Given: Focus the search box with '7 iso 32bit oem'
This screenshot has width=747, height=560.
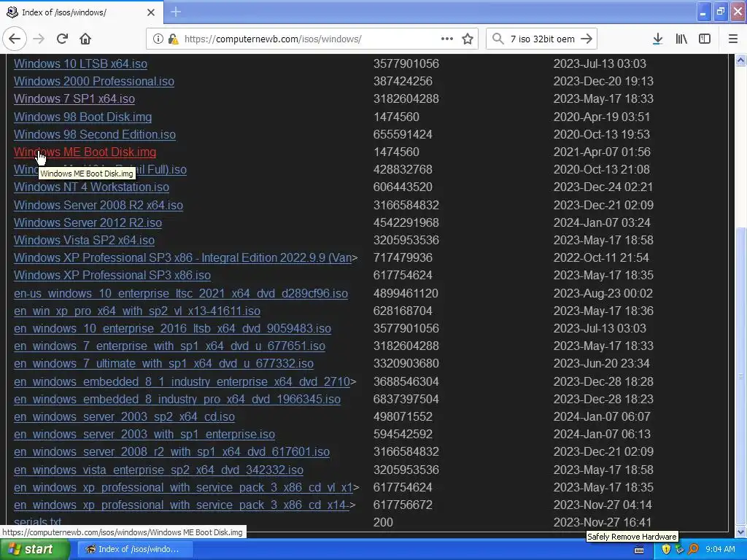Looking at the screenshot, I should point(543,39).
